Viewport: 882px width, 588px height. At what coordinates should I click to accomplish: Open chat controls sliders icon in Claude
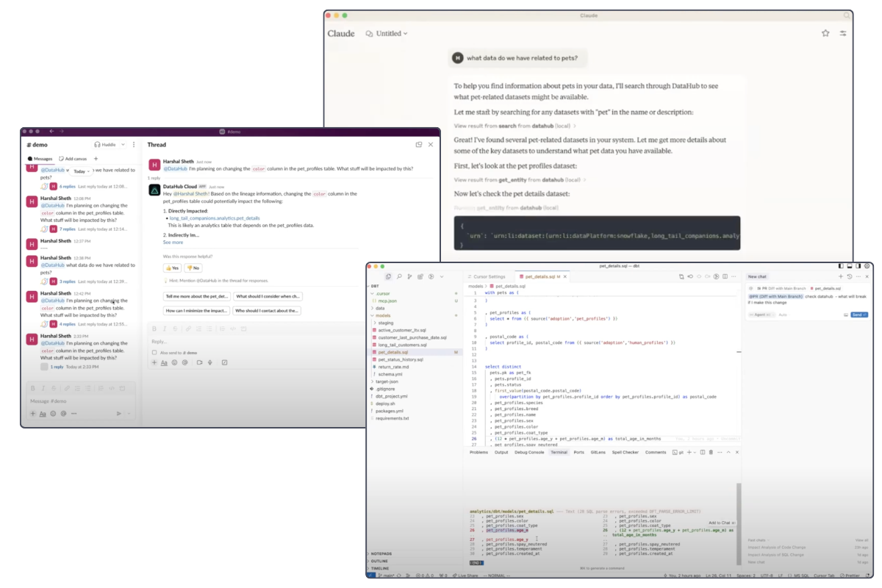843,33
